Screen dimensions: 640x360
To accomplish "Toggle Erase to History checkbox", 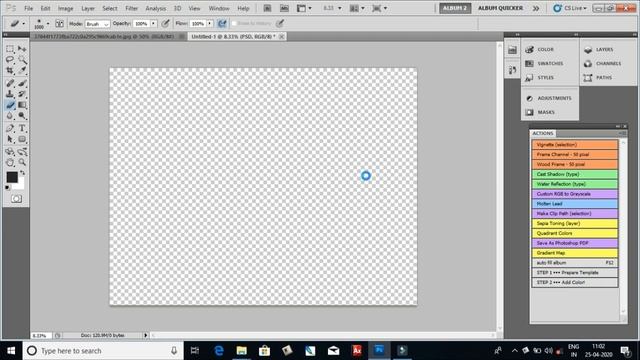I will coord(234,23).
